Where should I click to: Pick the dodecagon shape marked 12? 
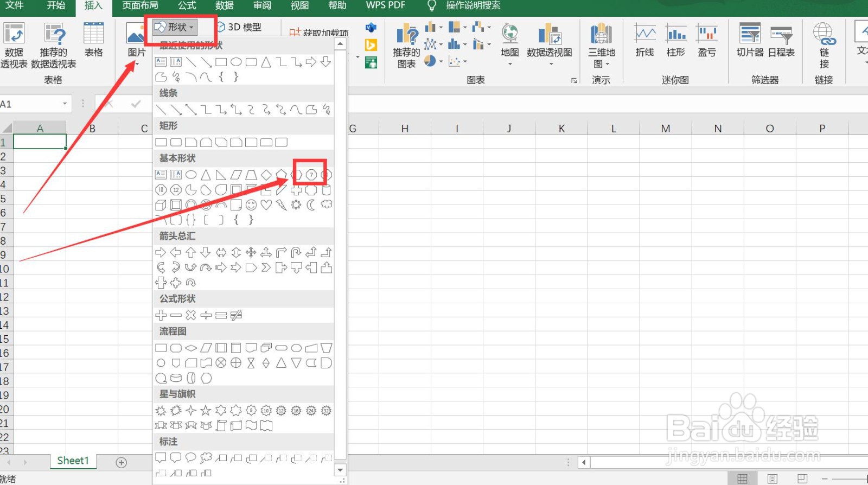176,190
